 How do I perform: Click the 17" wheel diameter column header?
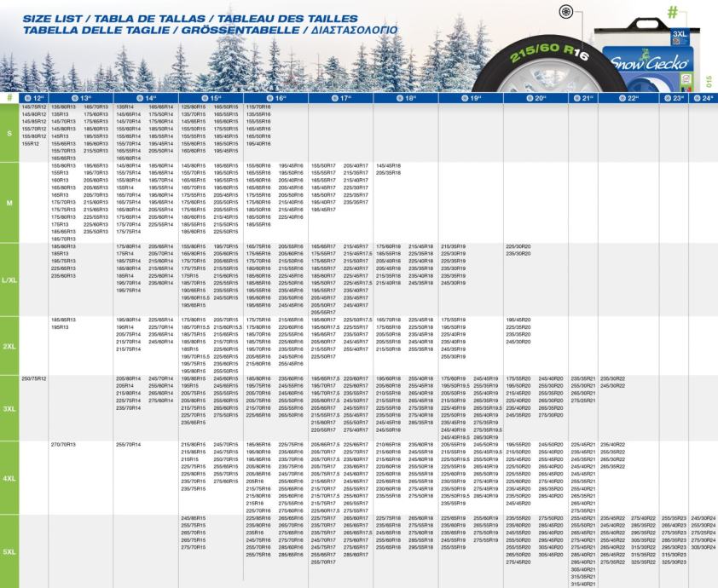pyautogui.click(x=341, y=98)
